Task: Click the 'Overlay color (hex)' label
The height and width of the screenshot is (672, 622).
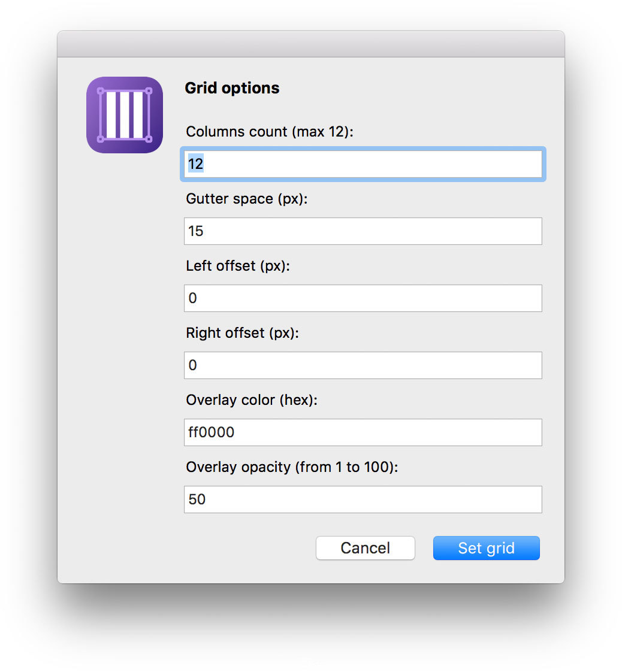Action: 251,400
